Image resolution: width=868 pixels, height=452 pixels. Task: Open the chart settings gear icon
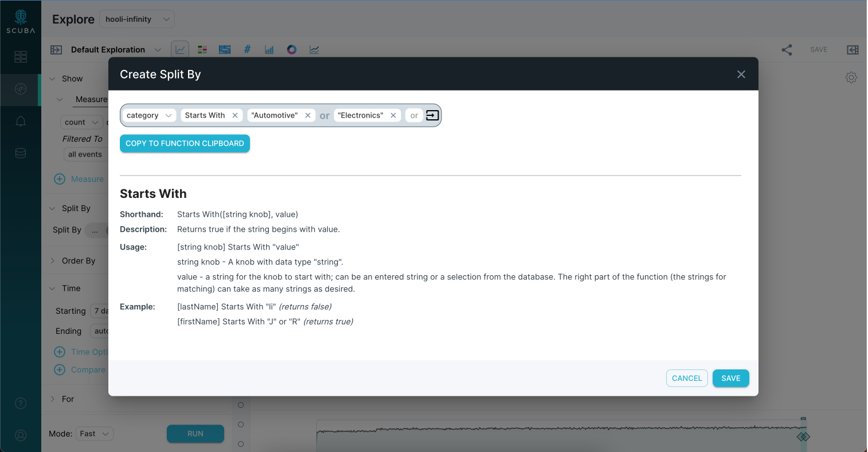[x=851, y=77]
